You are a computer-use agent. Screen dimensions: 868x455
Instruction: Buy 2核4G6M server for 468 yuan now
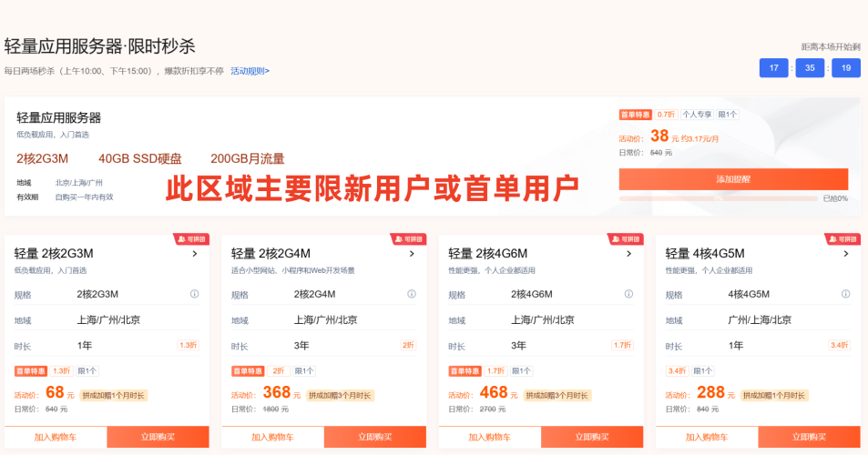pyautogui.click(x=592, y=437)
